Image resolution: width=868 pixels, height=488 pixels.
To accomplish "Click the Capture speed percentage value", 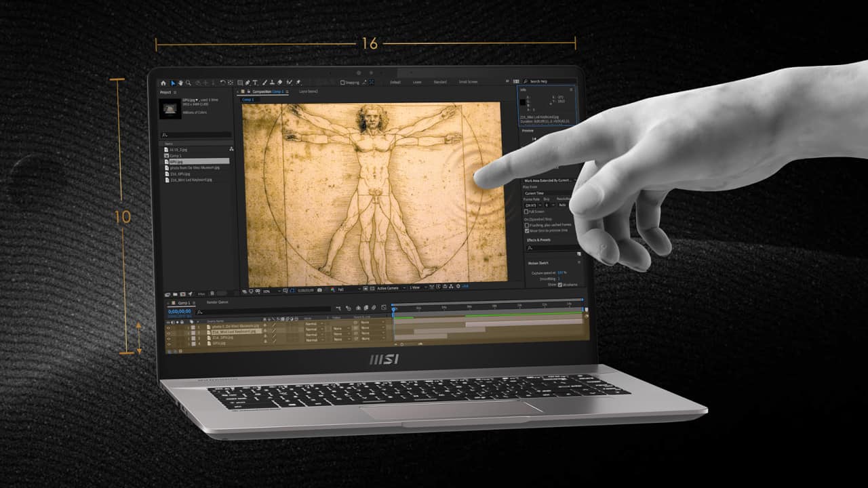I will coord(561,272).
